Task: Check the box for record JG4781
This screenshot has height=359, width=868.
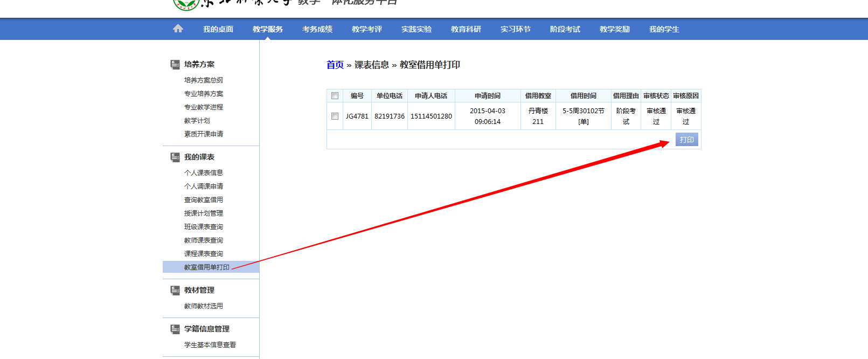Action: click(335, 116)
